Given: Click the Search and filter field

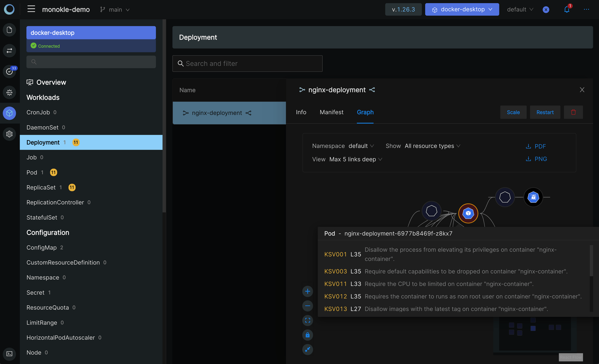Looking at the screenshot, I should click(247, 63).
